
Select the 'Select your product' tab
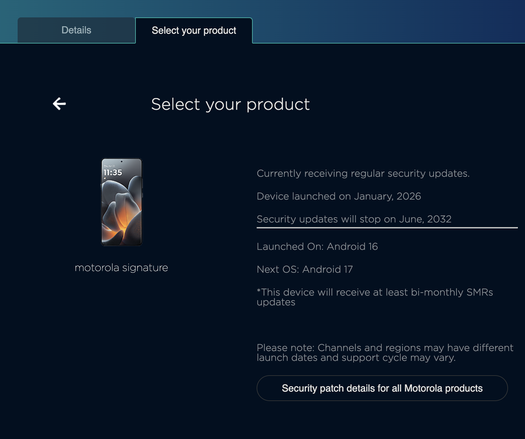click(194, 30)
